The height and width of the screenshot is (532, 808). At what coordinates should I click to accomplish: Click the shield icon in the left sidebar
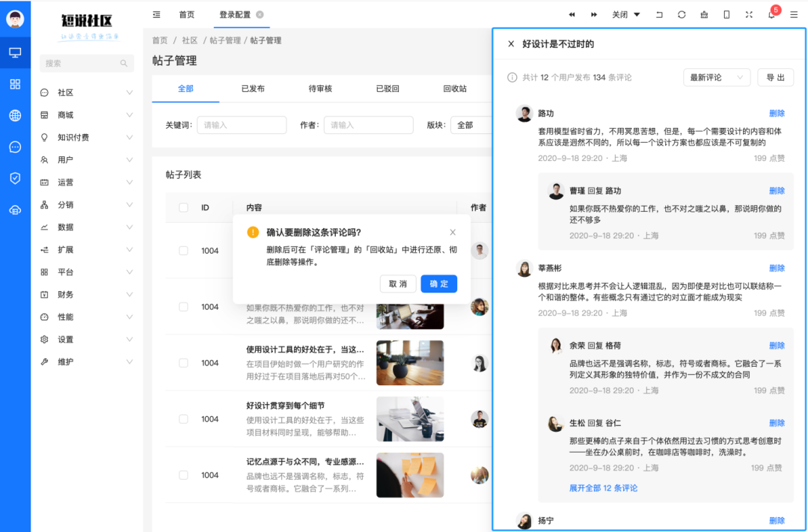point(15,179)
